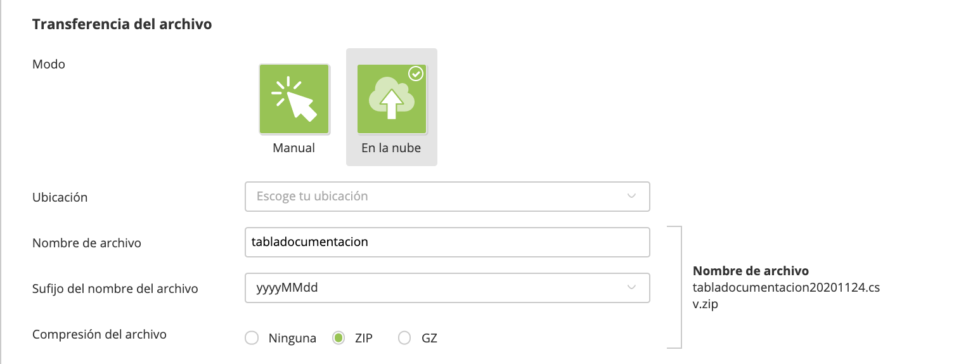980x364 pixels.
Task: Click into the tabladocumentacion filename field
Action: point(447,242)
